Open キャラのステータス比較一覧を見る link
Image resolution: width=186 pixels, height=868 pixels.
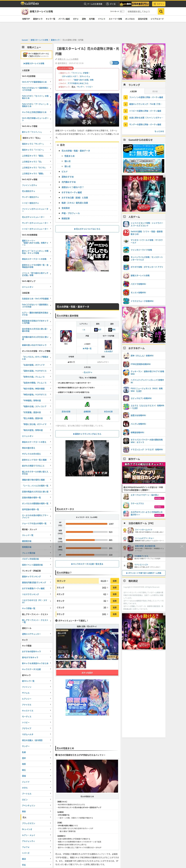[x=87, y=564]
